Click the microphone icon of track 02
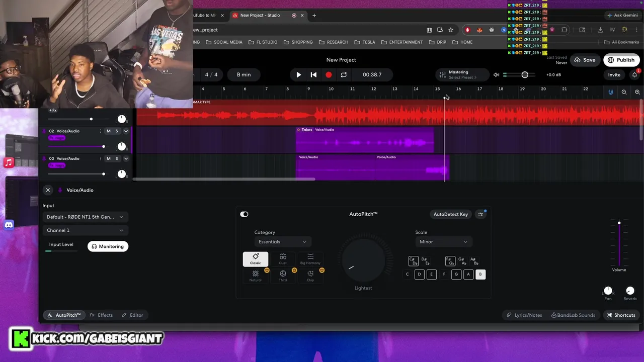Screen dimensions: 644x362 (x=44, y=131)
